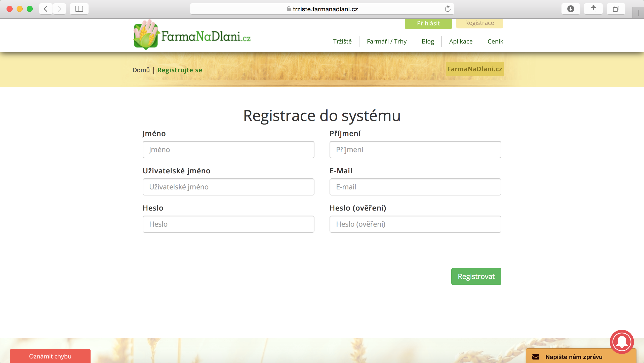Screen dimensions: 644x363
Task: Click the Domů breadcrumb link
Action: click(x=141, y=70)
